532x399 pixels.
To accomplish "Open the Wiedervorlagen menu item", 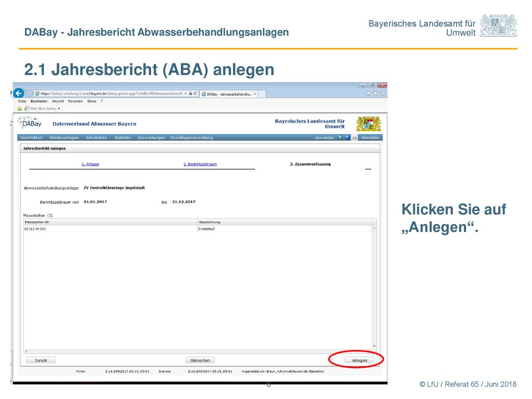I will tap(63, 137).
